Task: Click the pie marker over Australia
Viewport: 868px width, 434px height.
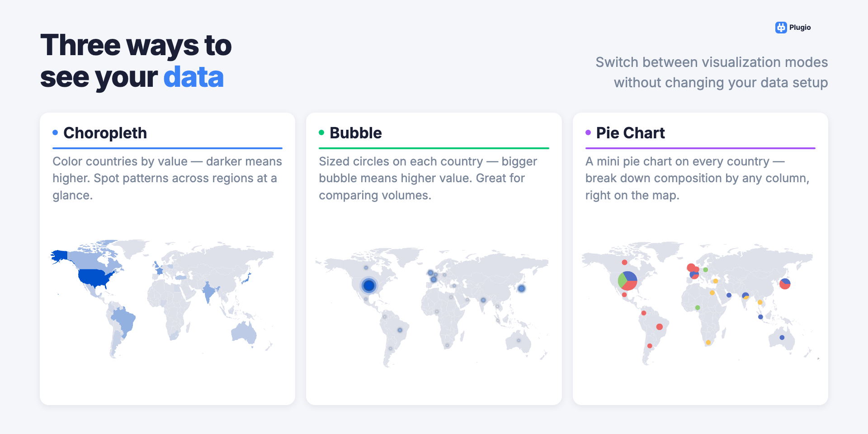Action: [782, 338]
